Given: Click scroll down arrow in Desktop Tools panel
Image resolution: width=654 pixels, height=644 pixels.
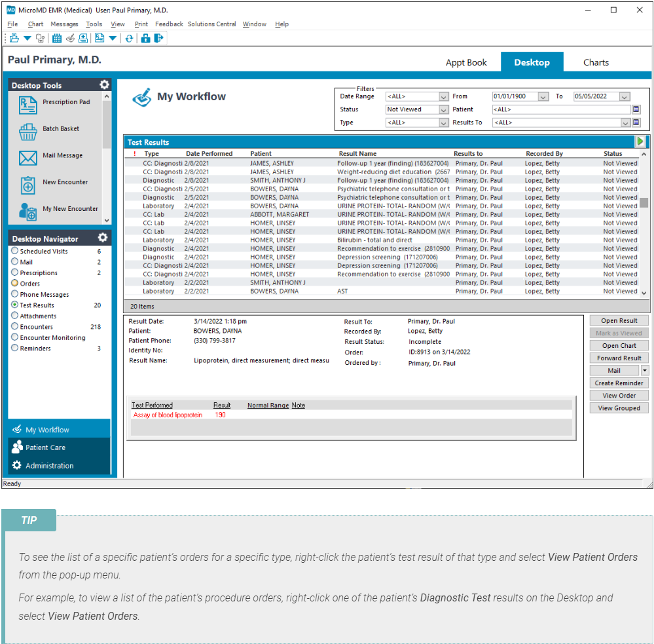Looking at the screenshot, I should coord(107,220).
